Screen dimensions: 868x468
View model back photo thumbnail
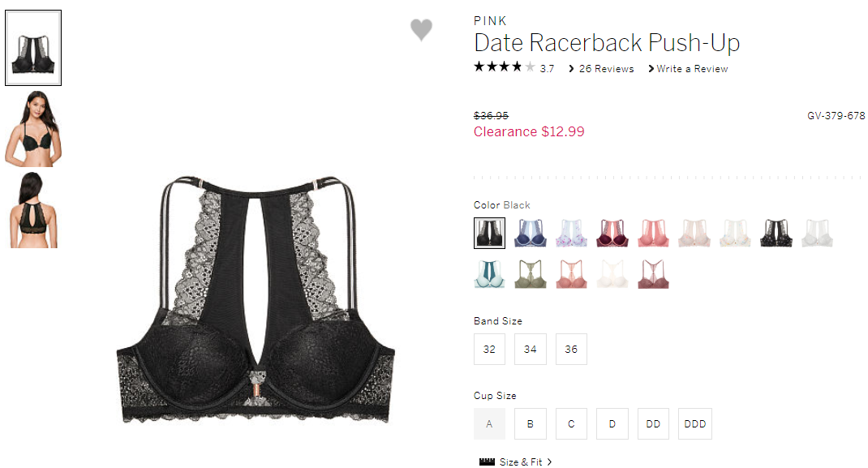click(33, 210)
